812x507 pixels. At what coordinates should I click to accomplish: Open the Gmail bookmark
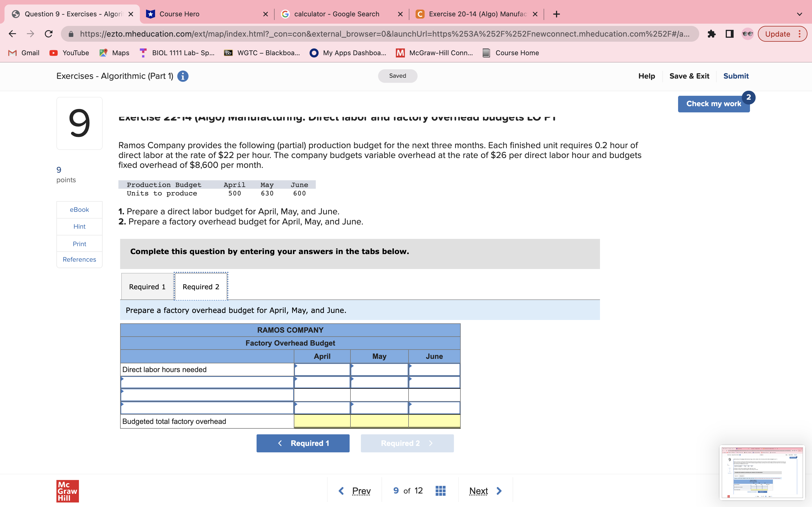click(23, 53)
